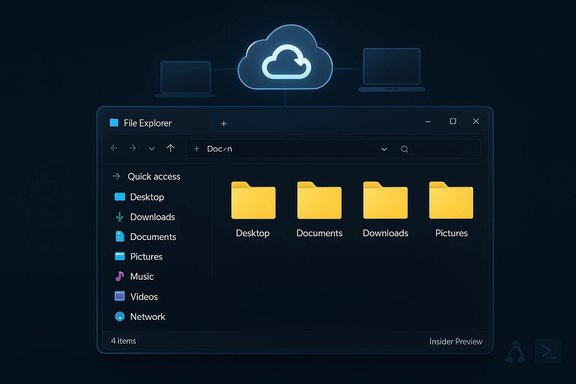Click the terminal prompt icon
Image resolution: width=576 pixels, height=384 pixels.
[x=548, y=352]
